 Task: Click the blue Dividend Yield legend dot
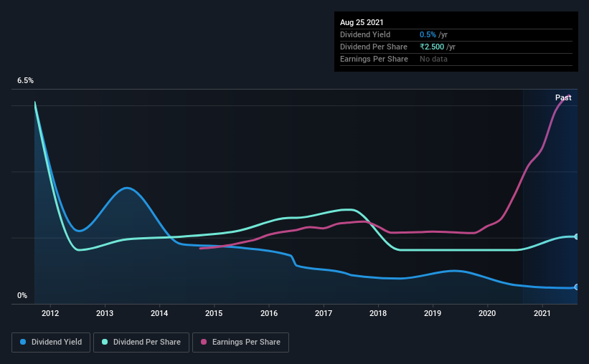click(23, 342)
